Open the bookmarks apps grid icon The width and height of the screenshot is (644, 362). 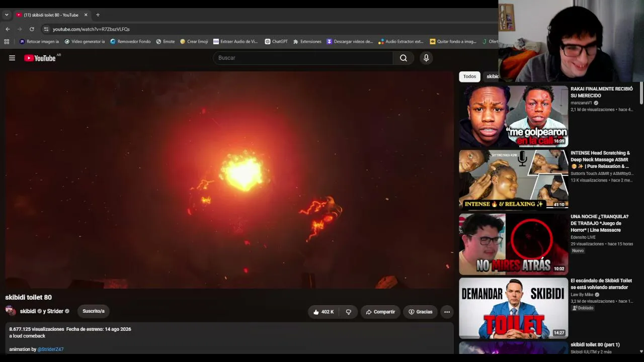click(x=7, y=42)
